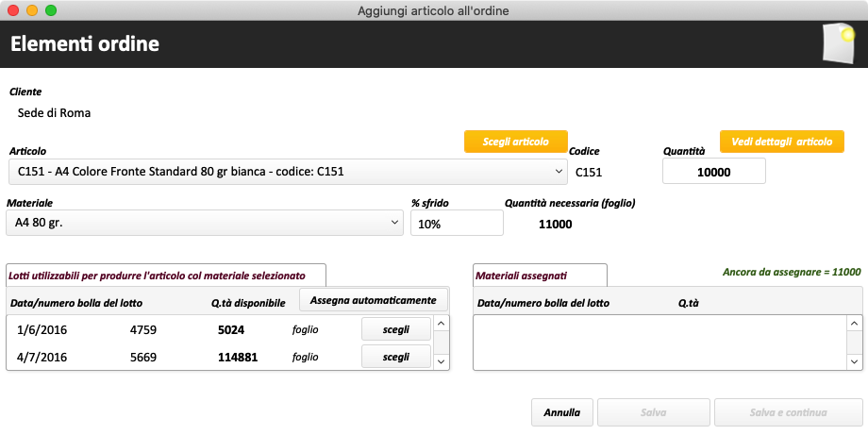Choose lot 5669 with scegli button
868x435 pixels.
point(396,357)
